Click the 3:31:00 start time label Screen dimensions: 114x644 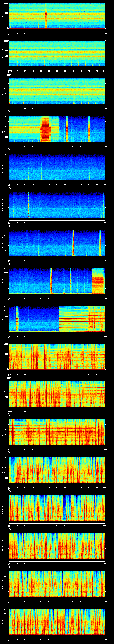click(x=9, y=374)
